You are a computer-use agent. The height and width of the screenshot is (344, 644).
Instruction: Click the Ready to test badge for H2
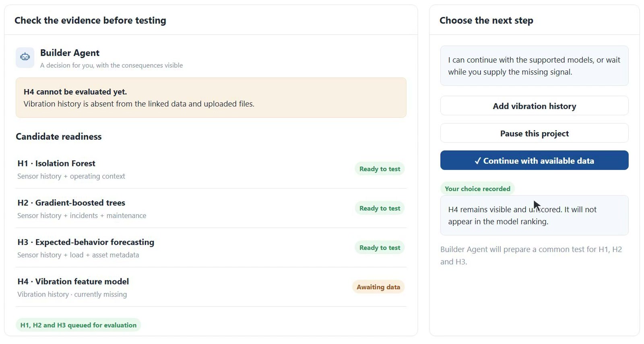(x=380, y=208)
